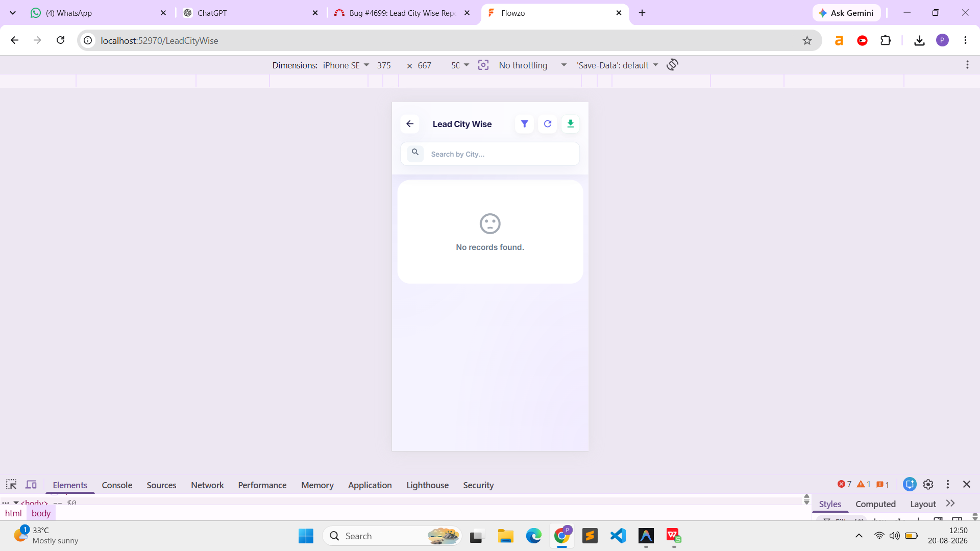Open the profile avatar P
This screenshot has width=980, height=551.
pyautogui.click(x=943, y=40)
